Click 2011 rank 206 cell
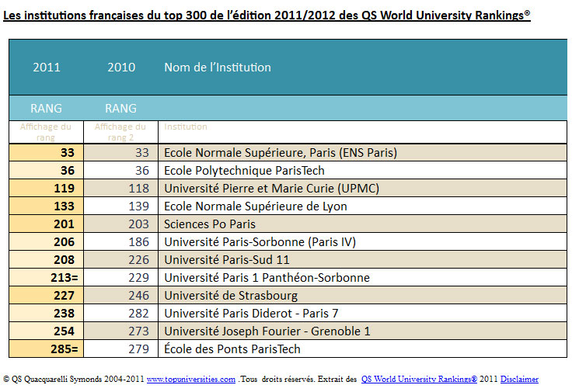 tap(46, 241)
